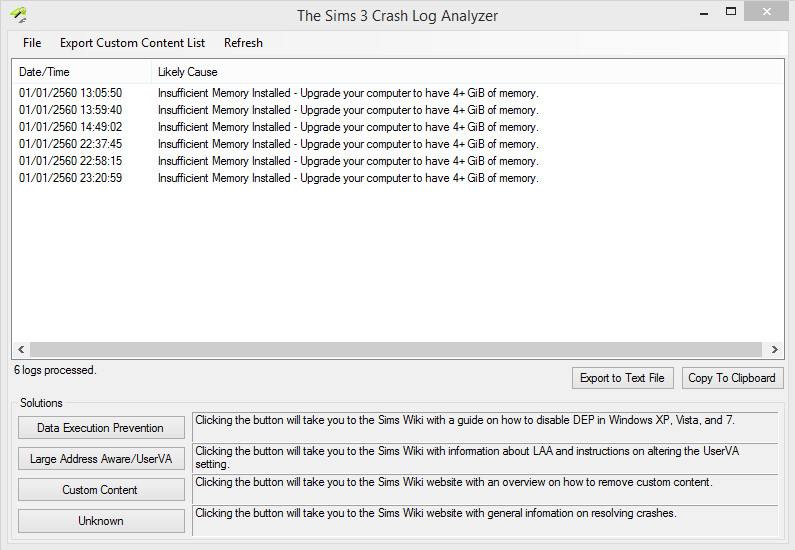This screenshot has width=795, height=550.
Task: Click the horizontal scrollbar thumb
Action: (396, 349)
